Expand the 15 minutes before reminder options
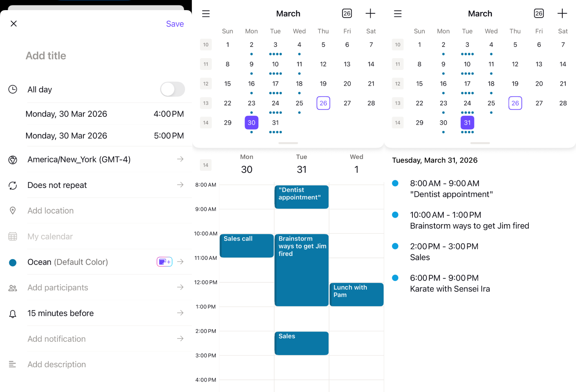This screenshot has width=576, height=392. [180, 313]
